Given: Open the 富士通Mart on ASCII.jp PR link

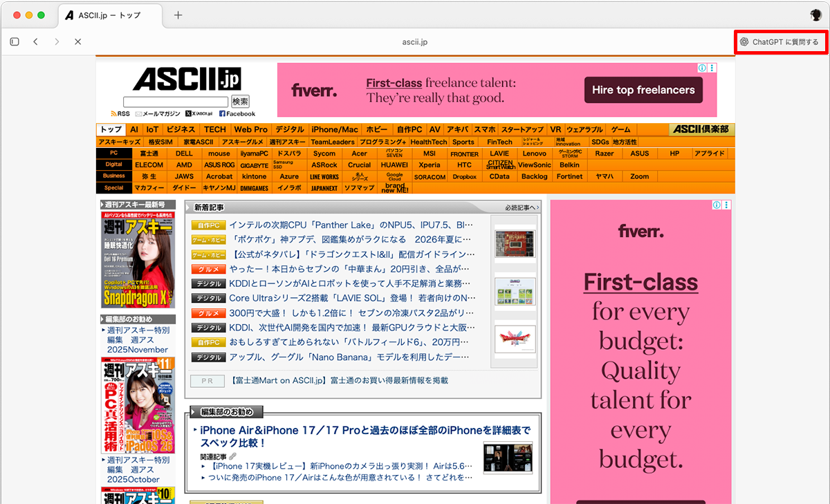Looking at the screenshot, I should (x=340, y=380).
